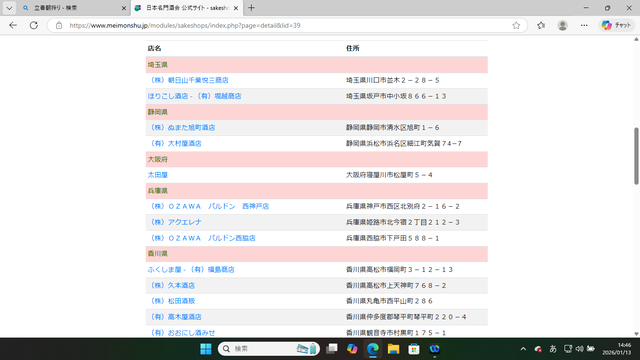Open the cloud sync tray icon
The image size is (640, 360).
click(x=538, y=349)
